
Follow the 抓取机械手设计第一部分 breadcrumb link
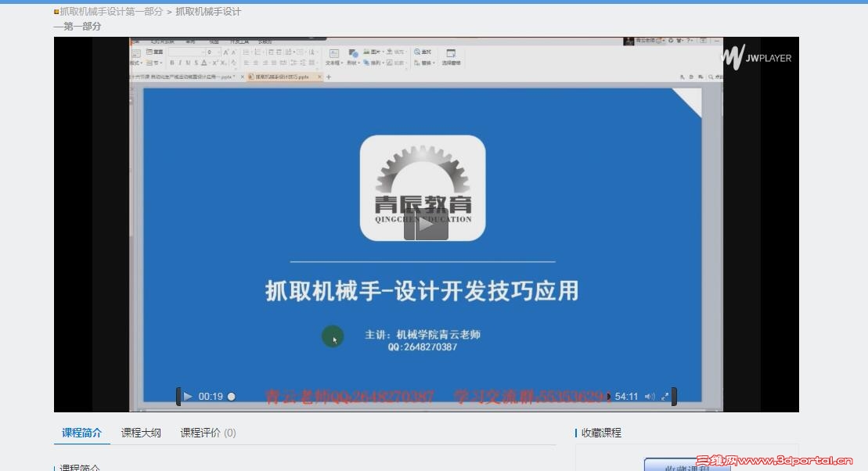[x=111, y=12]
